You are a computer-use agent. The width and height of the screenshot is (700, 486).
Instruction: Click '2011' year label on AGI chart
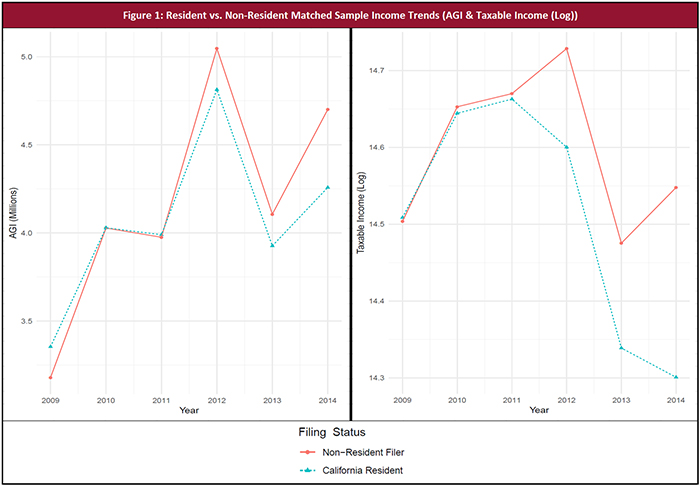point(162,401)
